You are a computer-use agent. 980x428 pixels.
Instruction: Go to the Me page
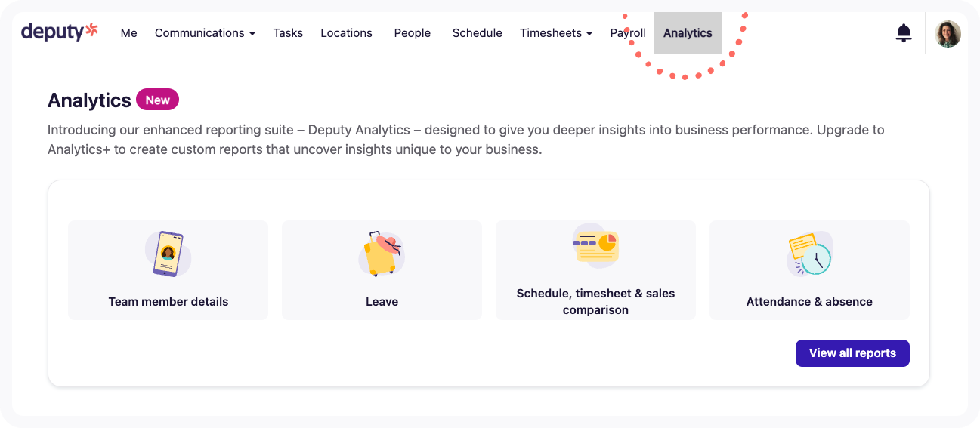tap(129, 33)
